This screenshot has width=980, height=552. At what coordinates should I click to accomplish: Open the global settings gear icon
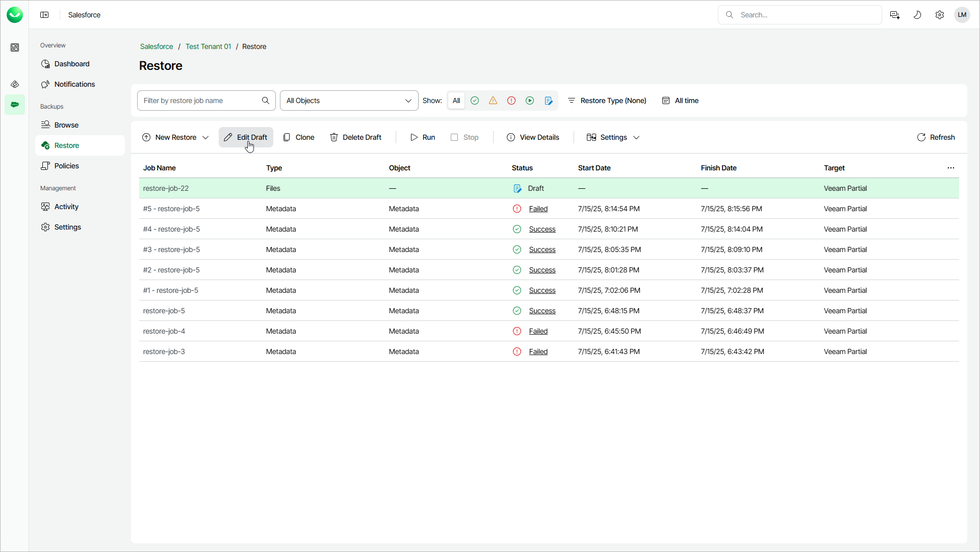click(x=939, y=15)
